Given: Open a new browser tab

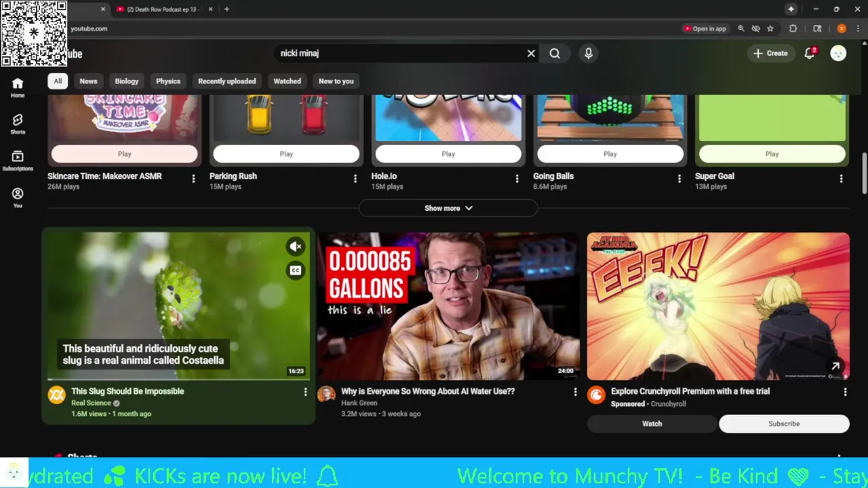Looking at the screenshot, I should coord(226,9).
